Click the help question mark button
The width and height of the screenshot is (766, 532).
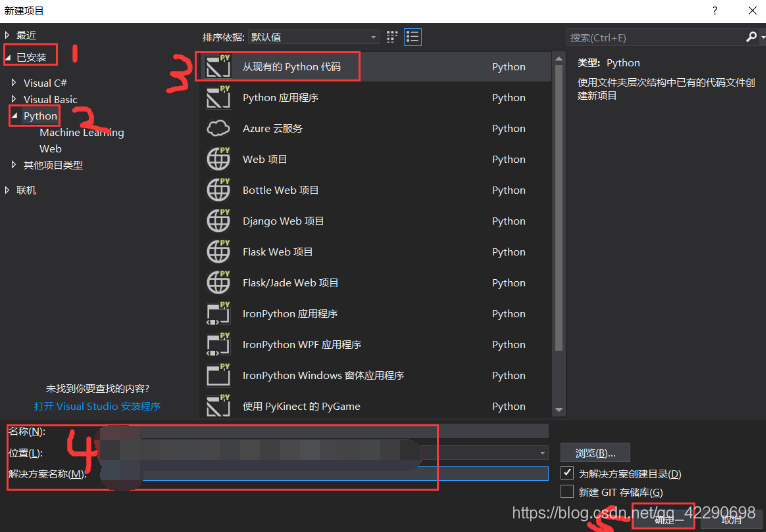point(715,11)
